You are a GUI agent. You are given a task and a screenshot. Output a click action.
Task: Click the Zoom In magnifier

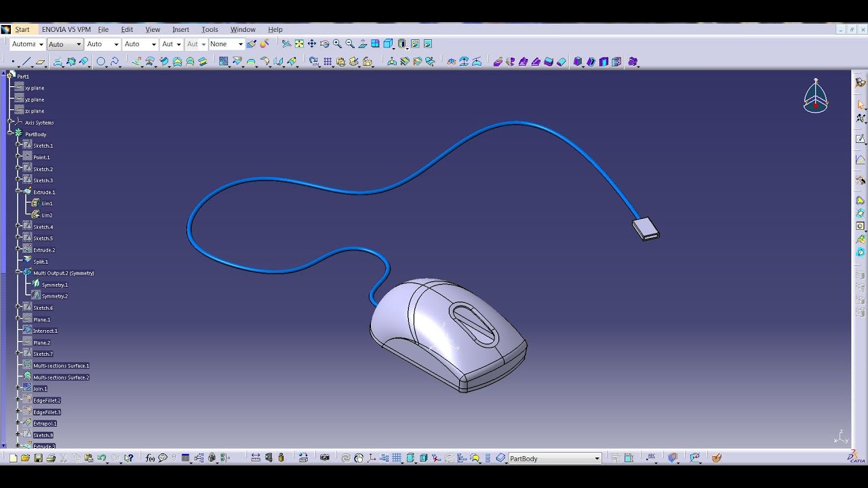[x=338, y=43]
